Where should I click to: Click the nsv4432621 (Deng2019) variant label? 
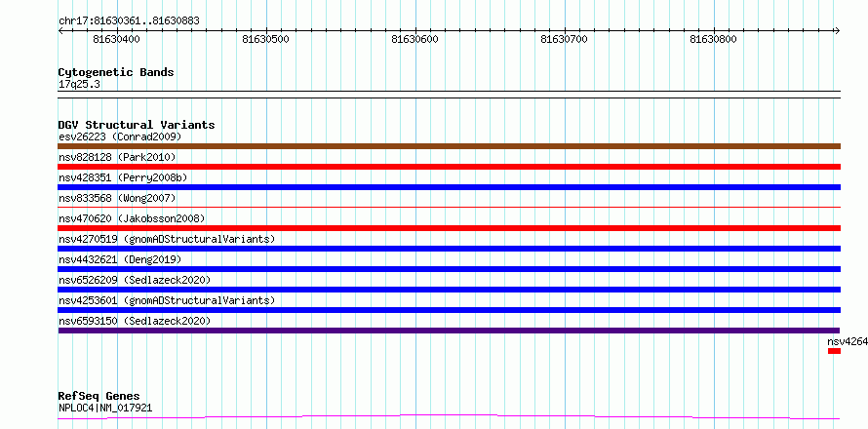(x=120, y=259)
